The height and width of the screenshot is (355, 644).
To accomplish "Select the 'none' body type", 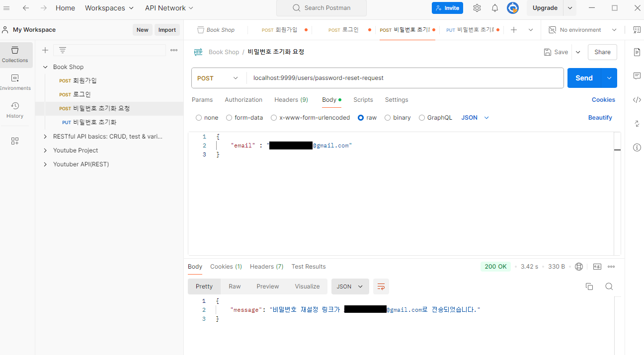I will pyautogui.click(x=199, y=118).
